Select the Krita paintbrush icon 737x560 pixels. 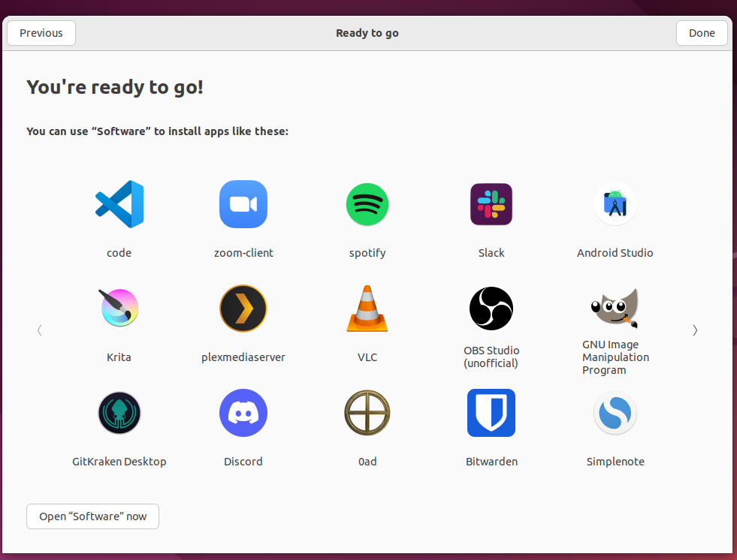(119, 309)
